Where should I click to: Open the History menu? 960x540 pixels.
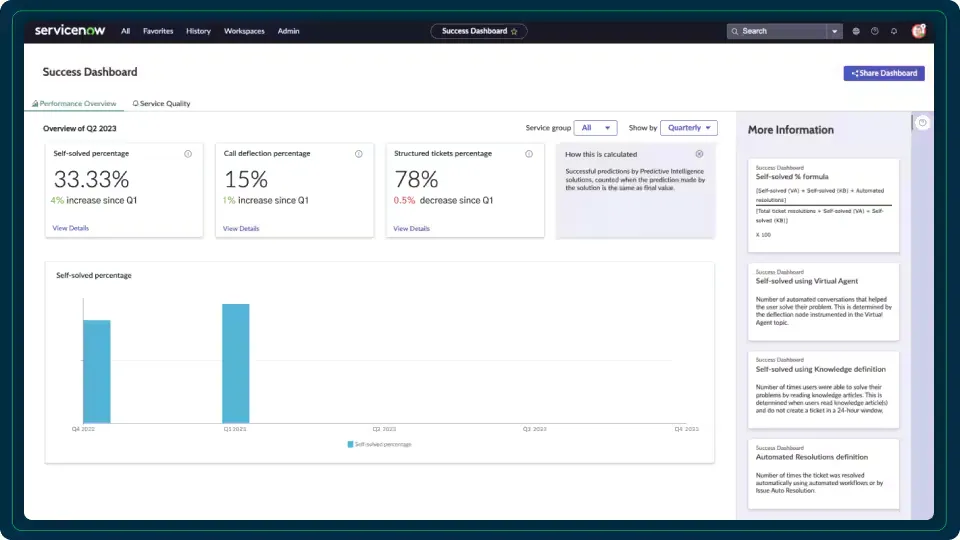198,31
